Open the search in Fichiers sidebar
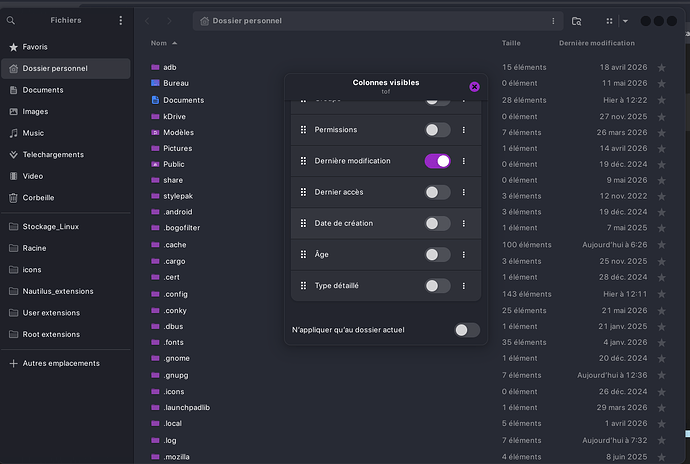The height and width of the screenshot is (464, 690). pyautogui.click(x=11, y=21)
